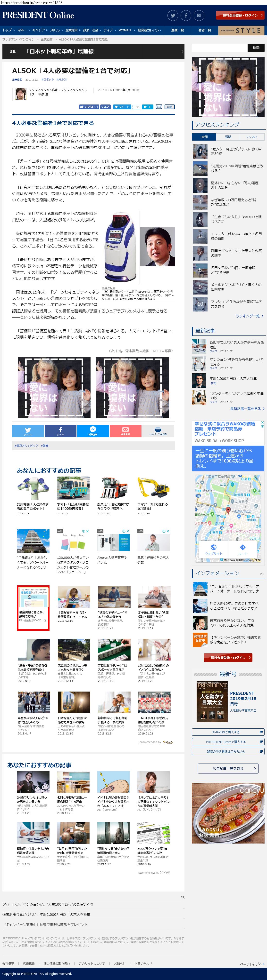Click the Twitter icon in the header

point(173,16)
